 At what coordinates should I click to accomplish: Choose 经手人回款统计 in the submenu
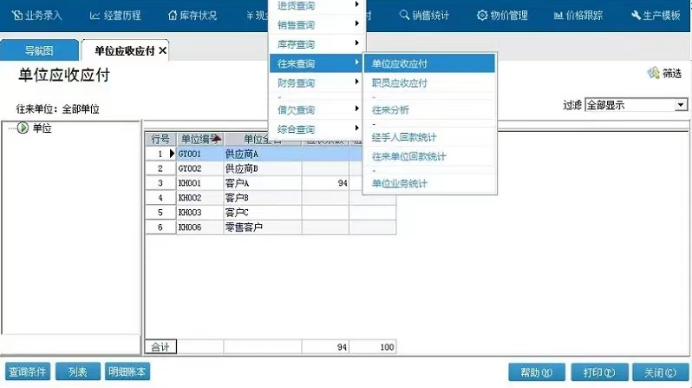pyautogui.click(x=429, y=137)
